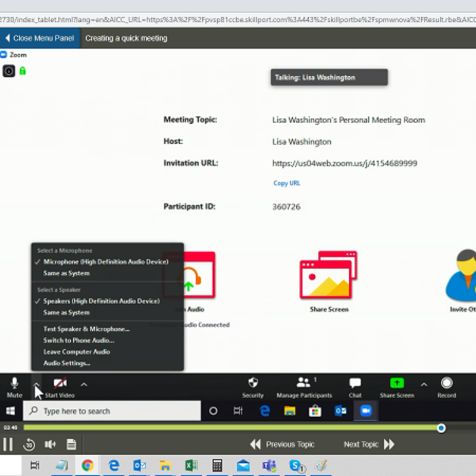
Task: Open Calculator in the bottom taskbar
Action: pos(217,465)
